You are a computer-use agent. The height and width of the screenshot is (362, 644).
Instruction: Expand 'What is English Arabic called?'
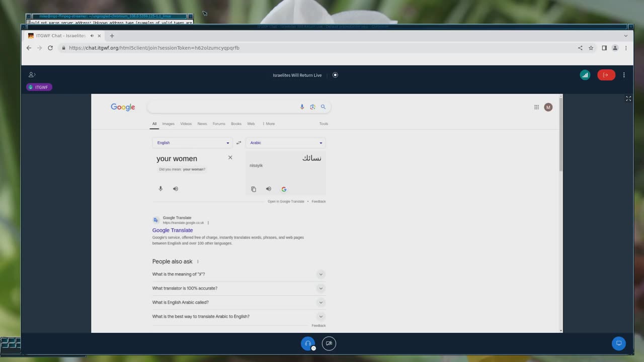239,302
